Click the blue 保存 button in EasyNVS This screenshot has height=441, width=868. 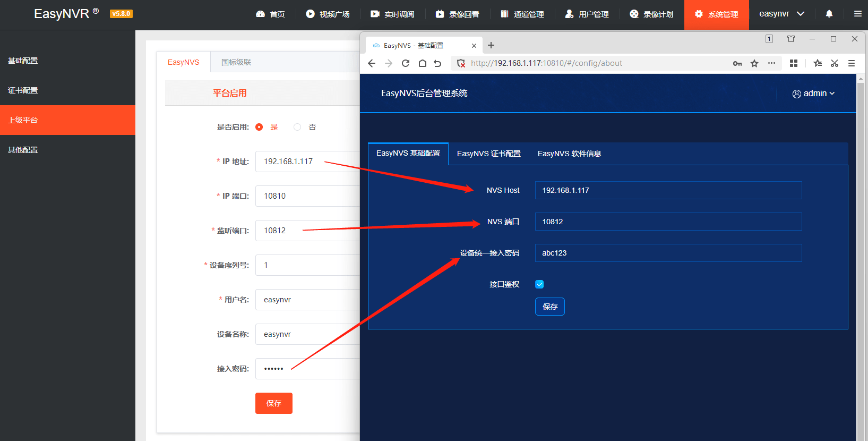[550, 307]
